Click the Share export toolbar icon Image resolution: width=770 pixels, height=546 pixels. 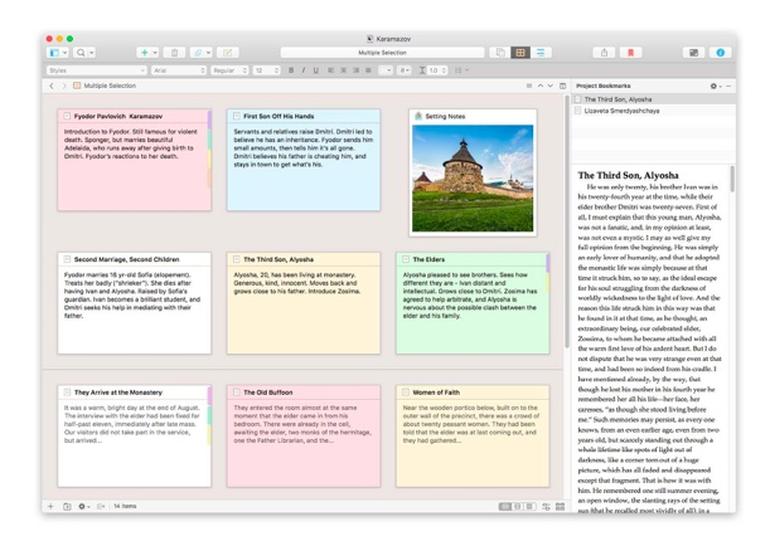click(604, 53)
